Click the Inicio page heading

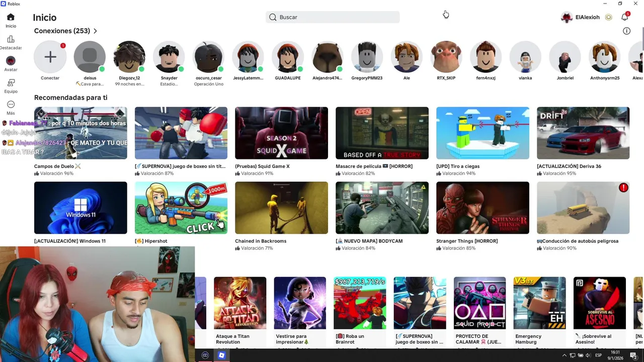[45, 18]
